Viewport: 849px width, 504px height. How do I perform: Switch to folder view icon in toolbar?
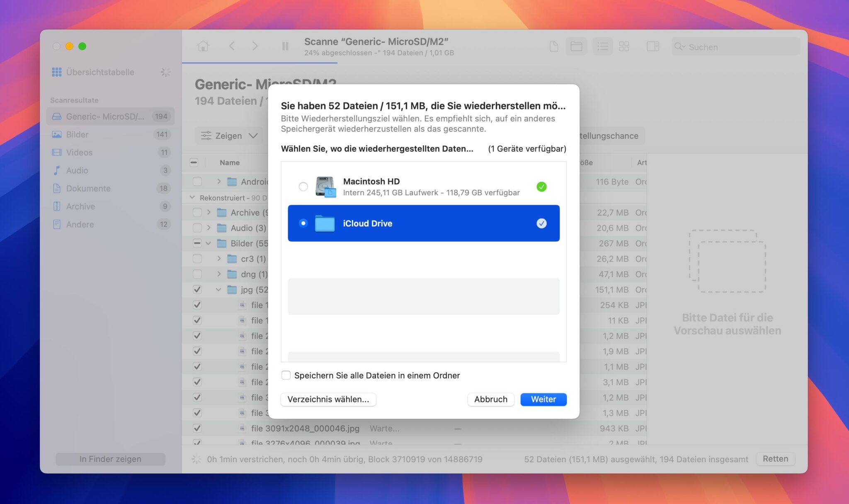[x=576, y=46]
